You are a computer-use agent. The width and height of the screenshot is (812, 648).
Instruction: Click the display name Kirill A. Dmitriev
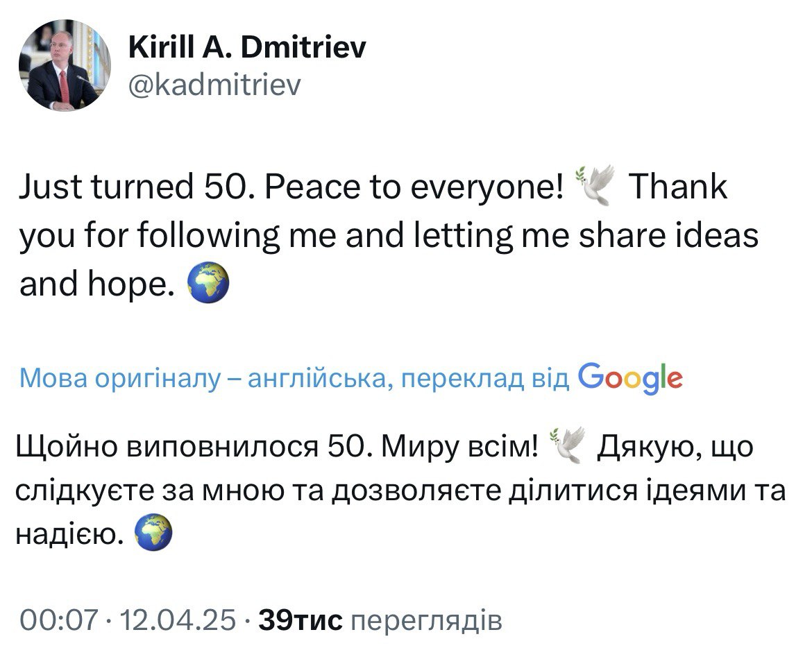[x=247, y=47]
